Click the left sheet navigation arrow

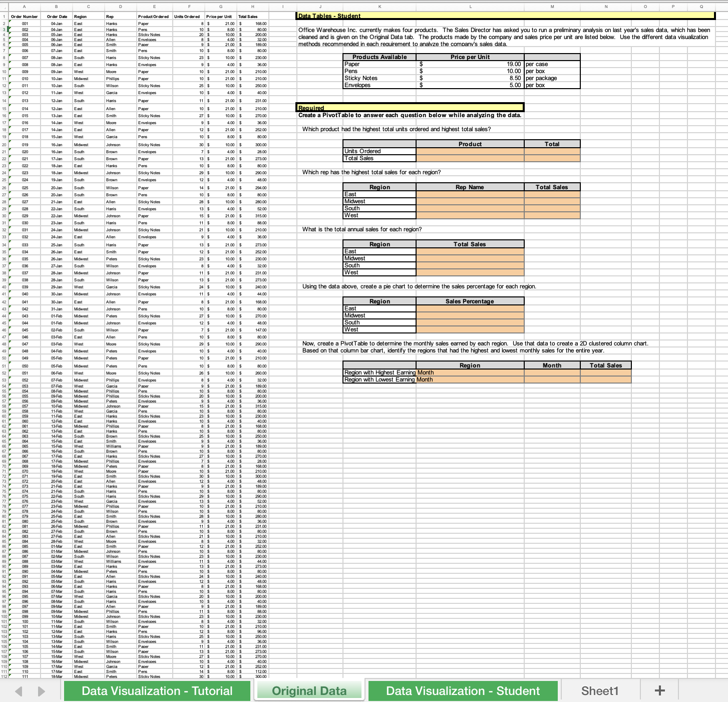coord(19,691)
